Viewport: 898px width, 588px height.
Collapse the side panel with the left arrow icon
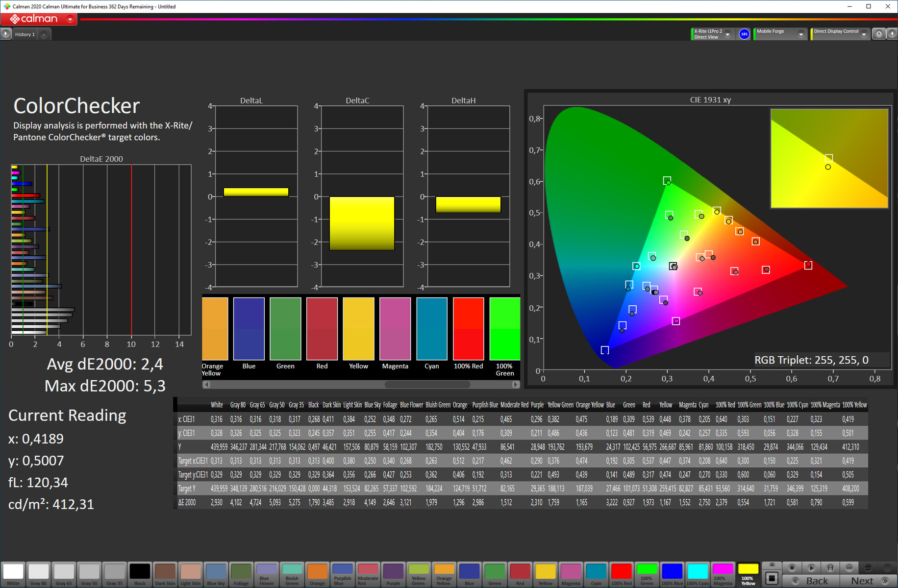[x=892, y=34]
